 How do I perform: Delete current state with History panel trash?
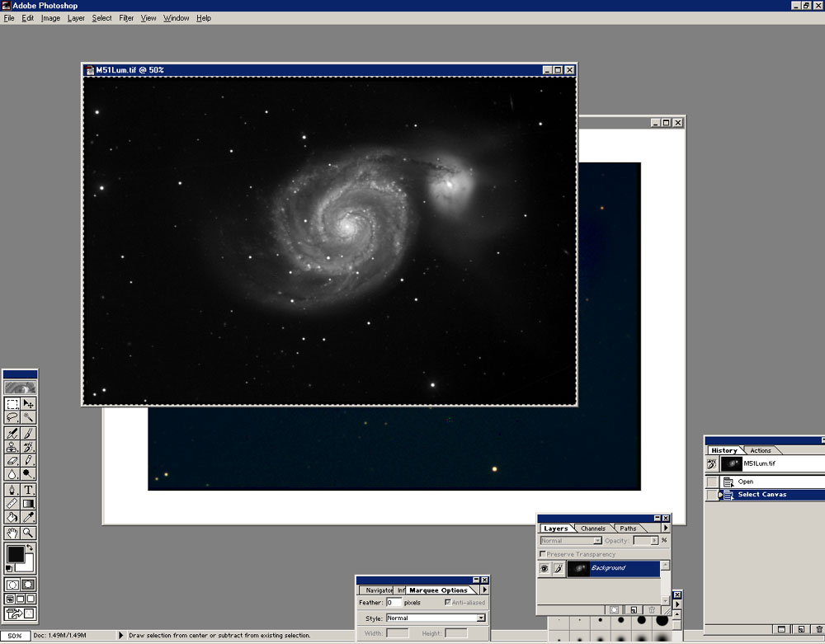(819, 629)
